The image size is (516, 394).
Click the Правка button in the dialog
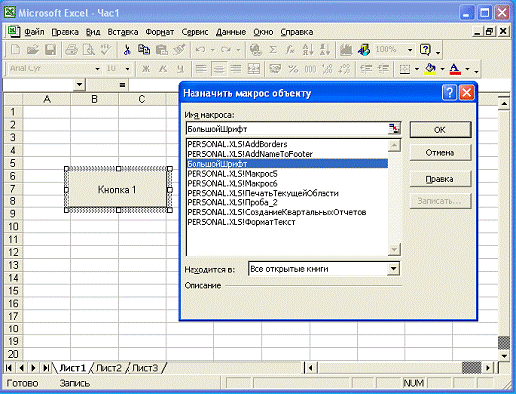tap(440, 179)
